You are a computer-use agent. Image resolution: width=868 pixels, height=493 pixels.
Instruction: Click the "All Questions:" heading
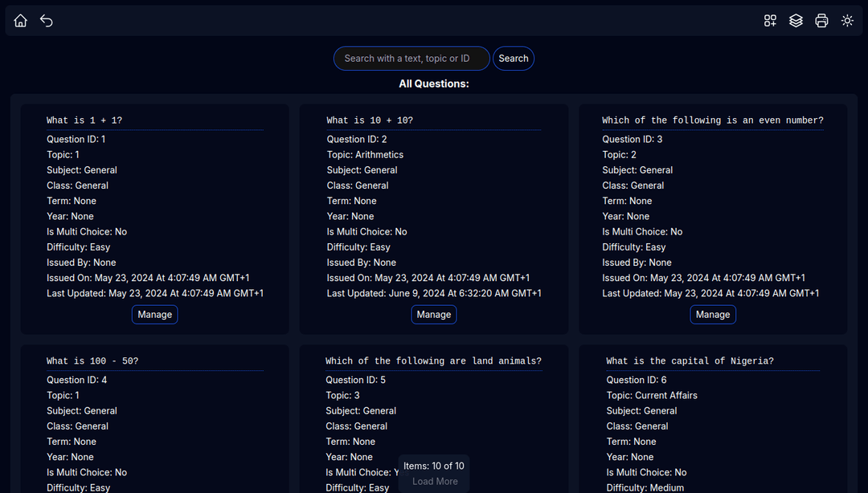click(x=434, y=84)
